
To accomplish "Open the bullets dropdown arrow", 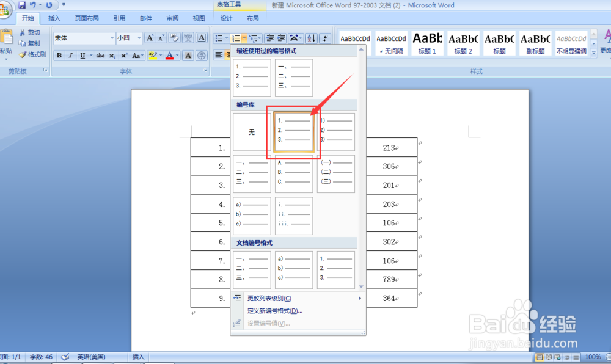I will [x=227, y=38].
